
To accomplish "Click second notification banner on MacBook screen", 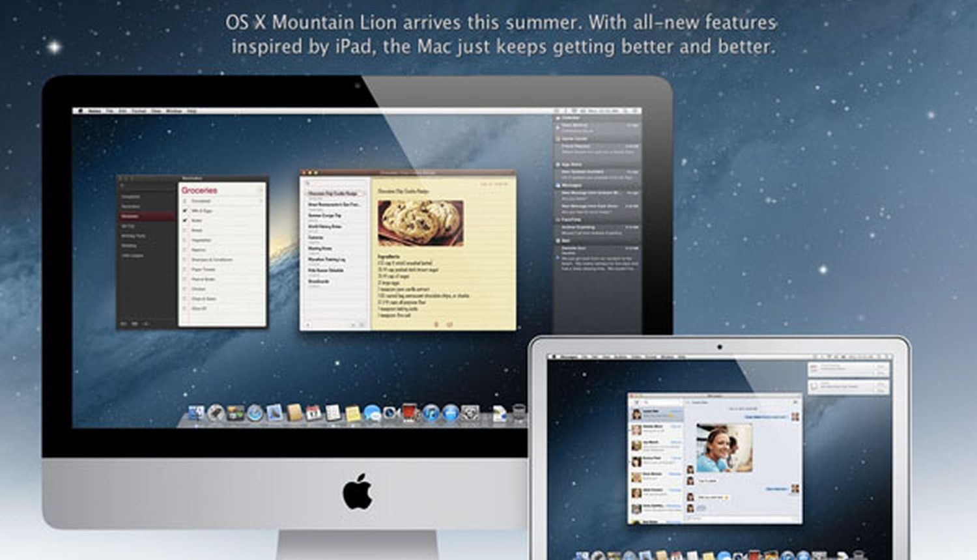I will (x=849, y=387).
